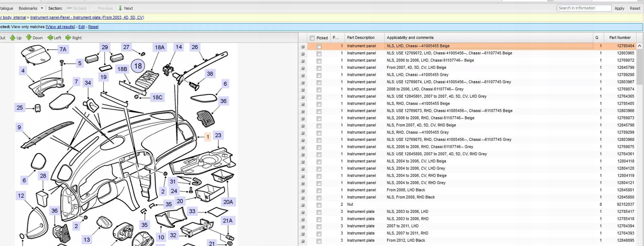Check Picked box for part 12785404

[319, 47]
